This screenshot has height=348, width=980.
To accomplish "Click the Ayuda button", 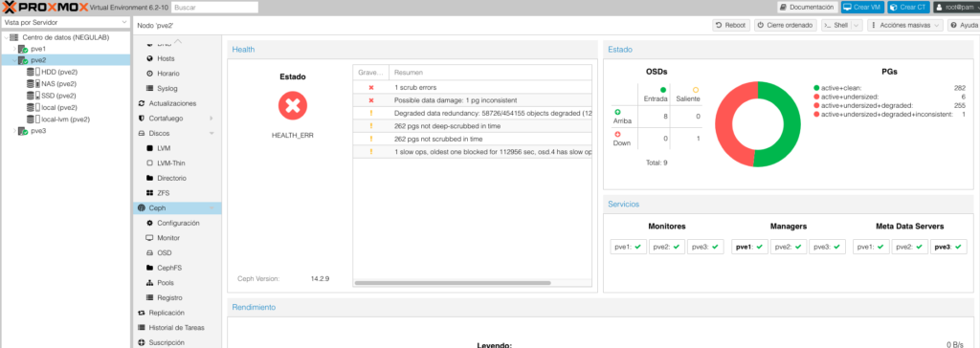I will 963,26.
